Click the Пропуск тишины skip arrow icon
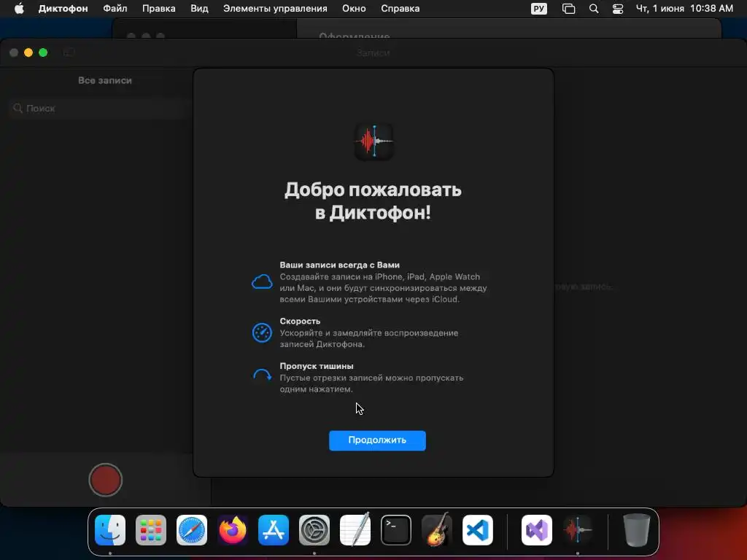 [x=262, y=376]
